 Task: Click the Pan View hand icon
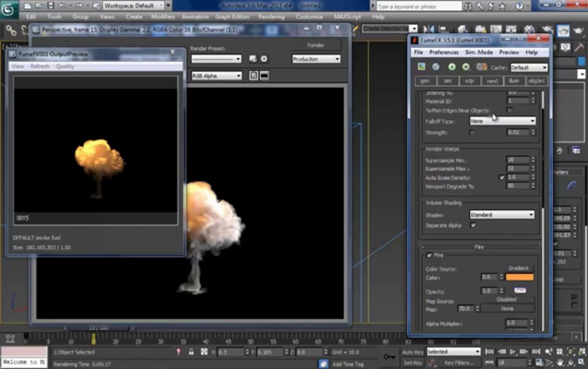tap(560, 362)
